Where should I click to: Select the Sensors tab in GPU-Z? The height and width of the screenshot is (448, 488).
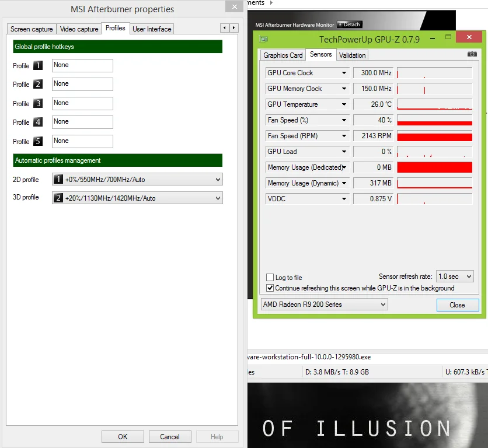coord(321,54)
